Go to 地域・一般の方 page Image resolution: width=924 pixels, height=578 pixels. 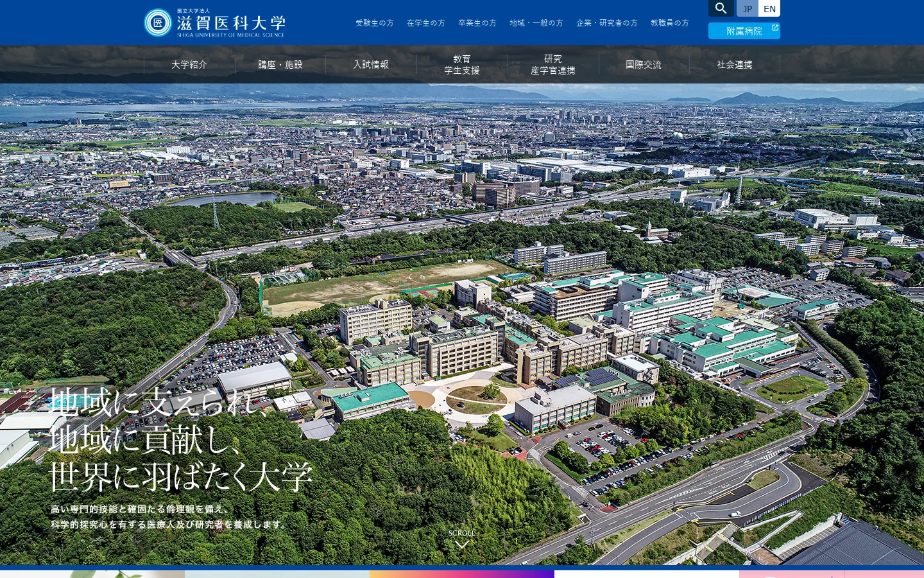(x=536, y=23)
